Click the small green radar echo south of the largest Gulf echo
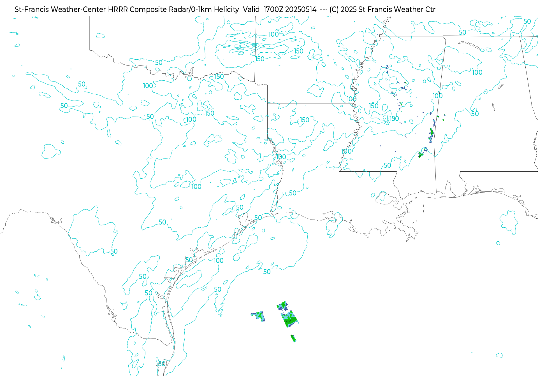538x392 pixels. click(x=293, y=338)
